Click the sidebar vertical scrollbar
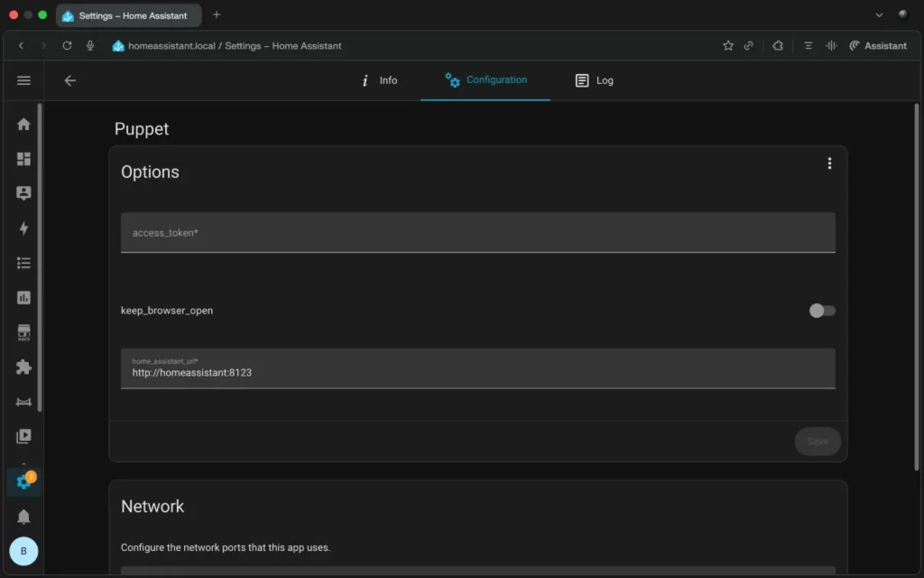The image size is (924, 578). coord(40,257)
